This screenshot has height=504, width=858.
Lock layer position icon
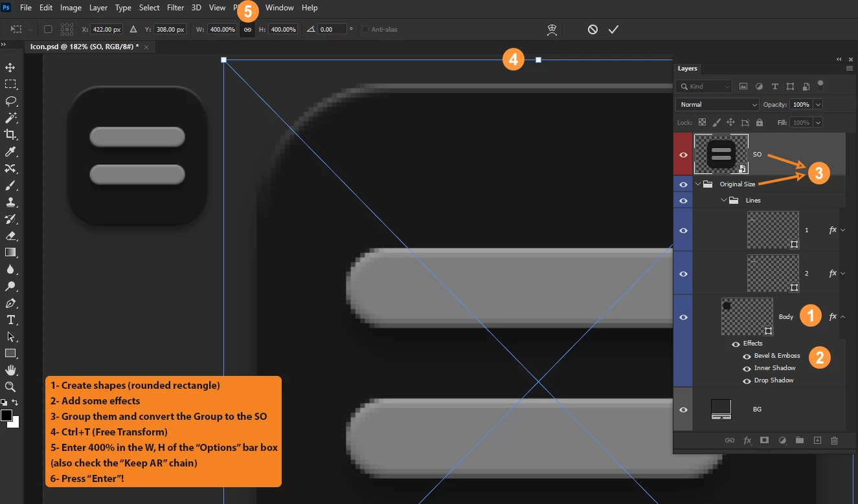tap(730, 122)
